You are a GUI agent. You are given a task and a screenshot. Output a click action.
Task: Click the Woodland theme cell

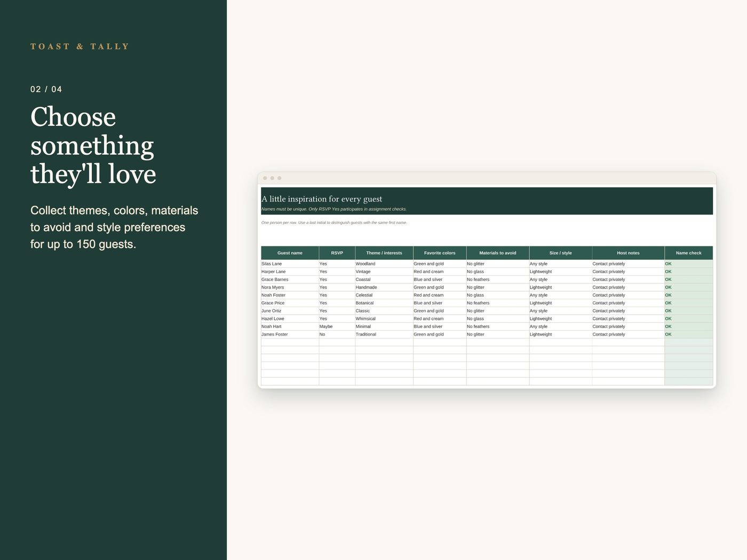tap(384, 263)
